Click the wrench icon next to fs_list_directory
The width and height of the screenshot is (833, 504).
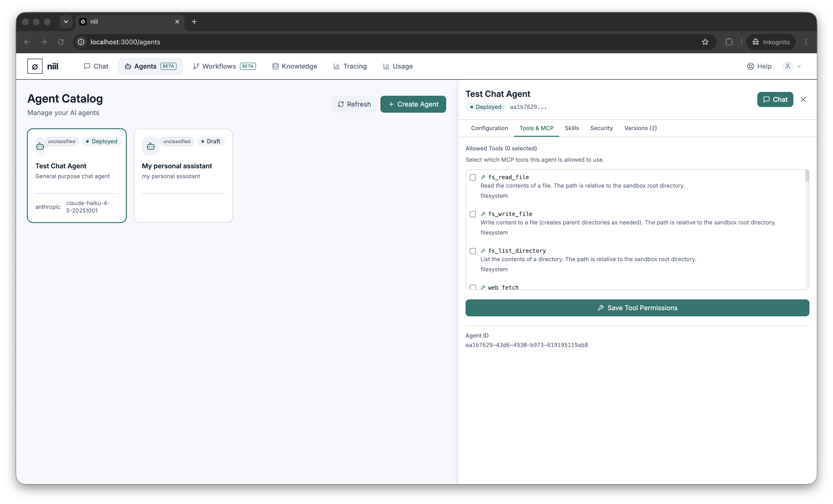point(483,251)
